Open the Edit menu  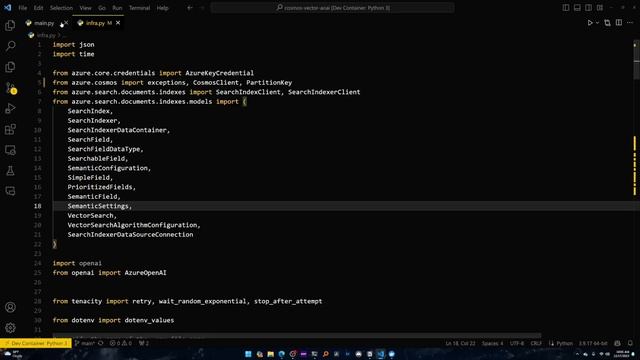point(38,8)
